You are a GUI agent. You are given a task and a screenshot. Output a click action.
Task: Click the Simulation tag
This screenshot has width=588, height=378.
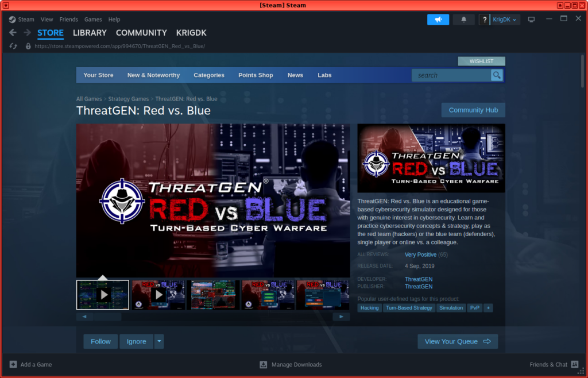point(451,308)
